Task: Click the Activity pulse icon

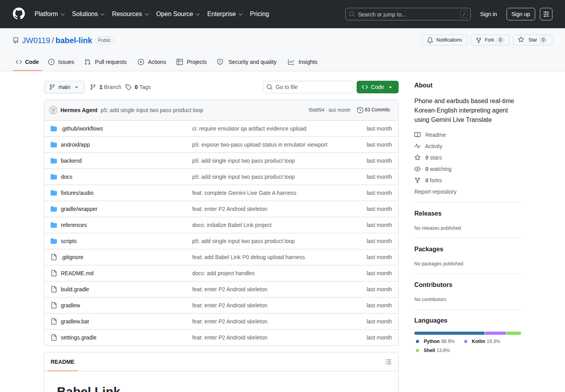Action: click(x=417, y=146)
